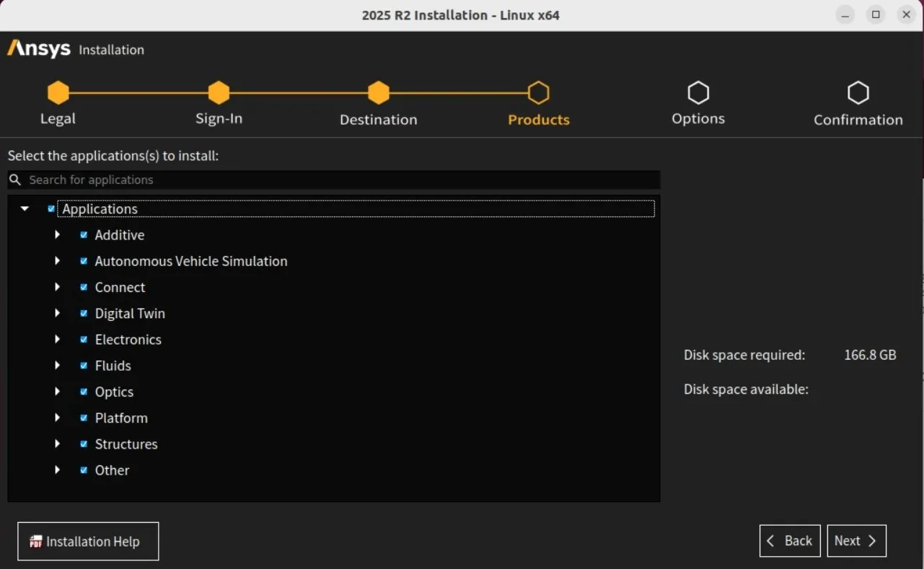Uncheck the Fluids checkbox
924x569 pixels.
[84, 366]
